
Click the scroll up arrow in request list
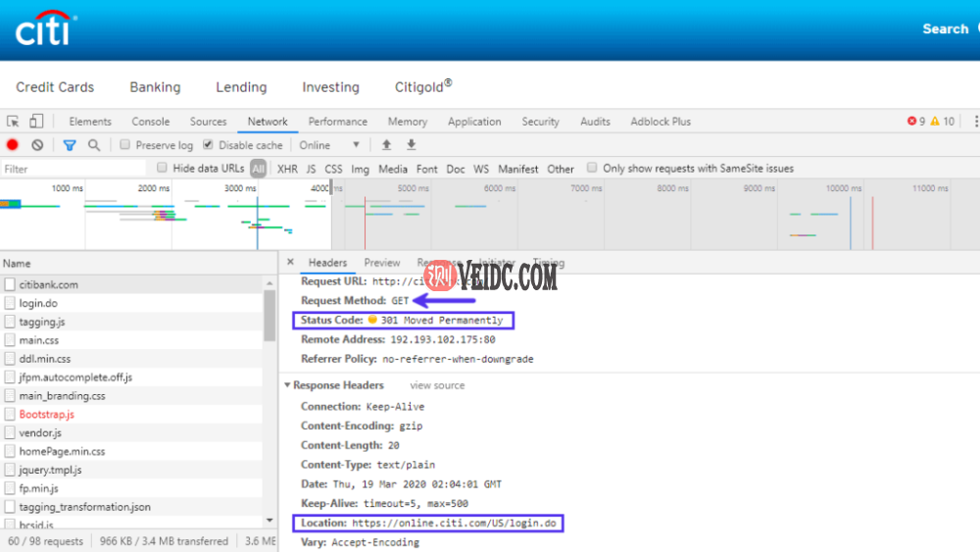pyautogui.click(x=269, y=283)
